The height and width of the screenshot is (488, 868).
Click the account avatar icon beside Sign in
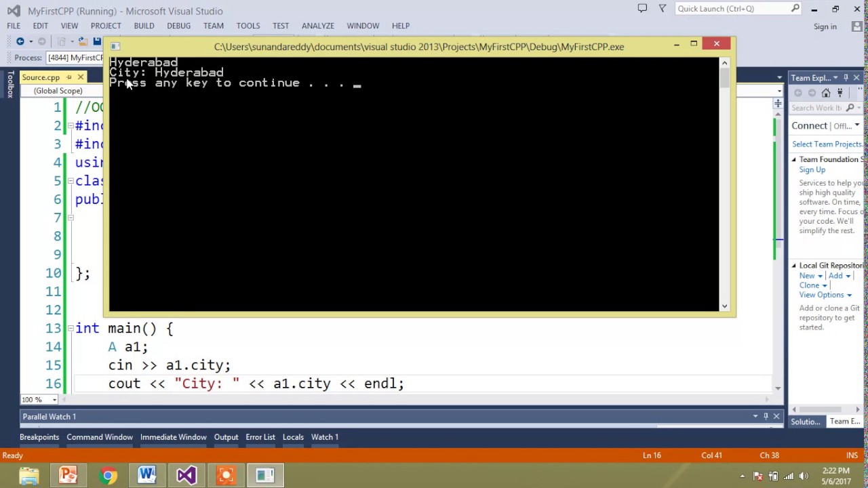point(857,26)
